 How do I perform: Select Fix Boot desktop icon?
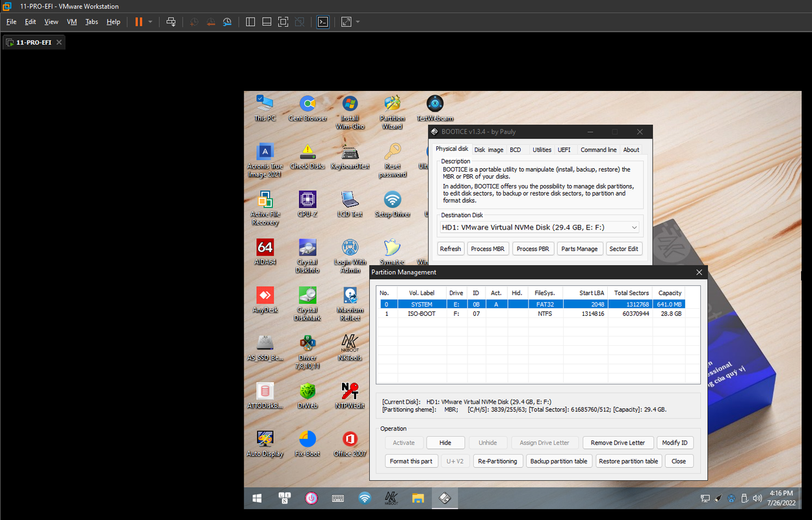[308, 444]
